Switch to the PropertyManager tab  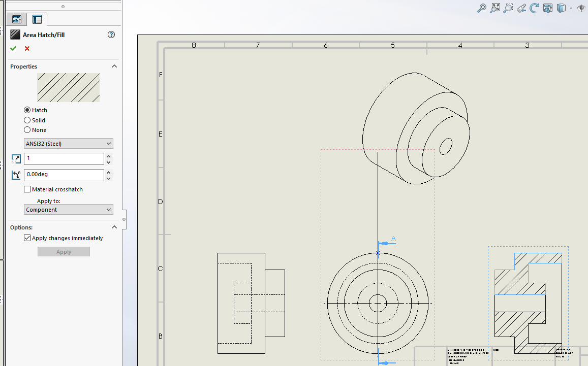coord(37,19)
